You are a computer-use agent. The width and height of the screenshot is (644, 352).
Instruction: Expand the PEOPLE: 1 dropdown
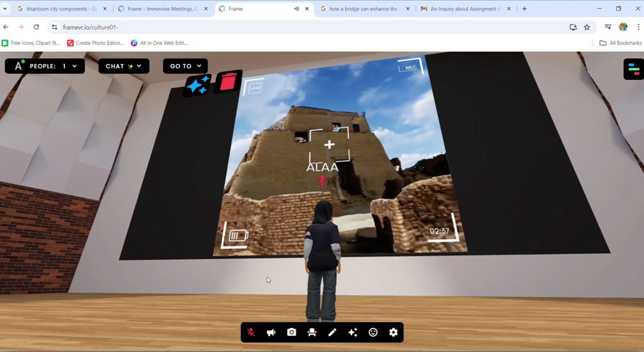click(45, 66)
